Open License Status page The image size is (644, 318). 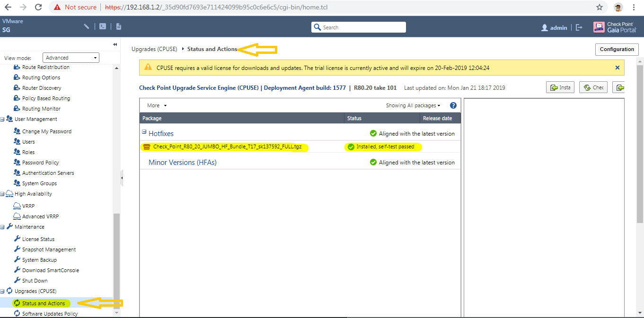(38, 239)
